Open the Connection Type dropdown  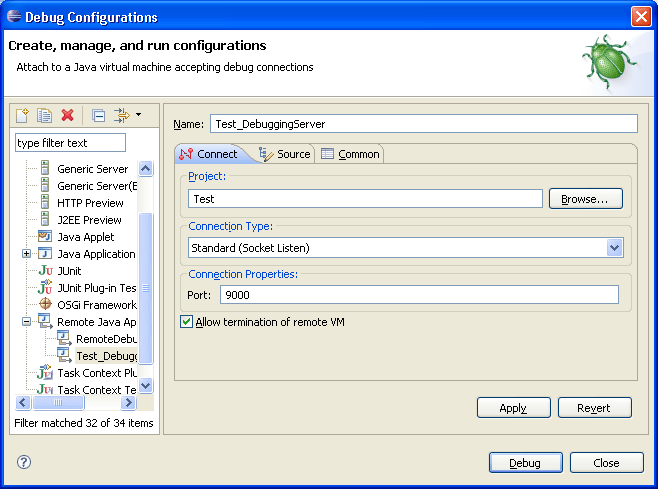click(x=614, y=248)
